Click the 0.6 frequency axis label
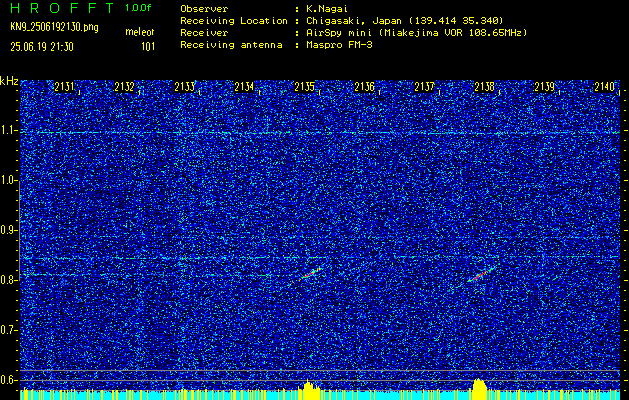Screen dimensions: 629x400 tap(9, 380)
